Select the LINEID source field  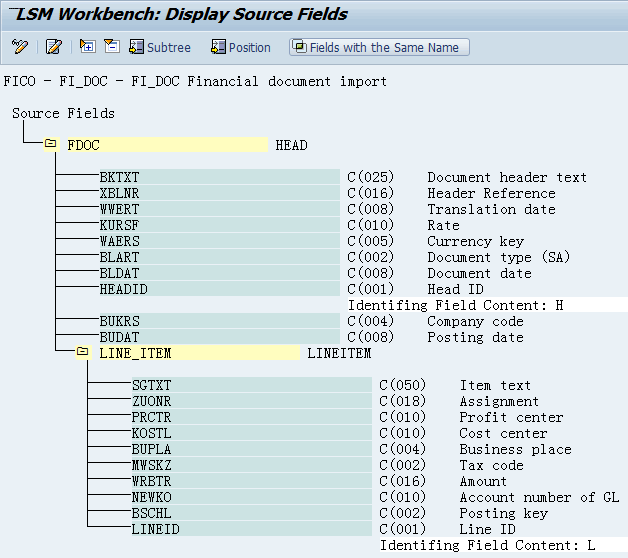(252, 529)
